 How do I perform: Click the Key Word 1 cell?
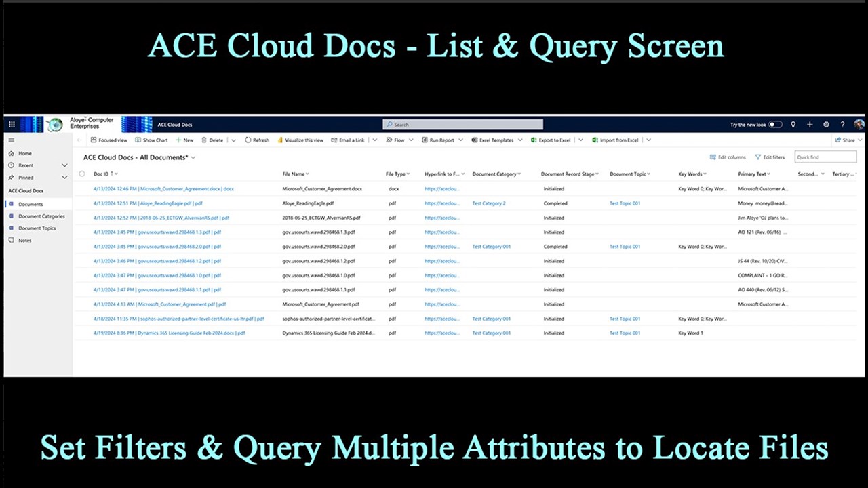pyautogui.click(x=690, y=333)
